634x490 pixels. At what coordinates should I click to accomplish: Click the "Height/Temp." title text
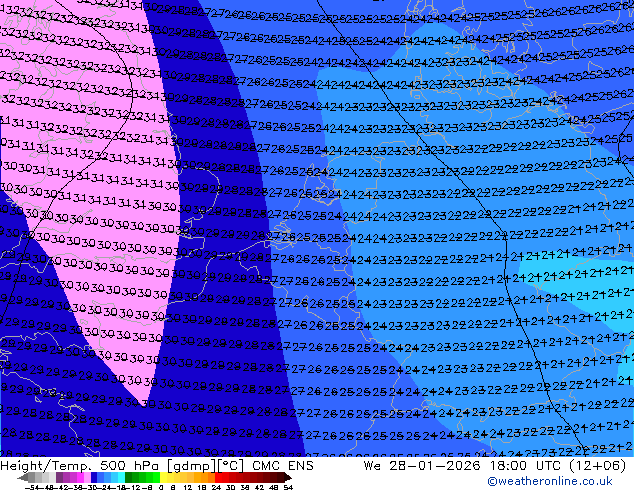(x=44, y=466)
